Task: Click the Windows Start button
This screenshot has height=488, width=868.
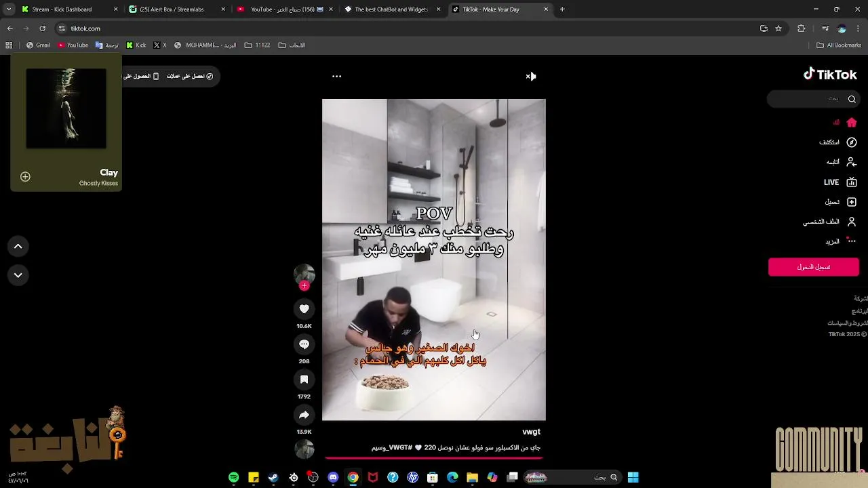Action: coord(633,478)
